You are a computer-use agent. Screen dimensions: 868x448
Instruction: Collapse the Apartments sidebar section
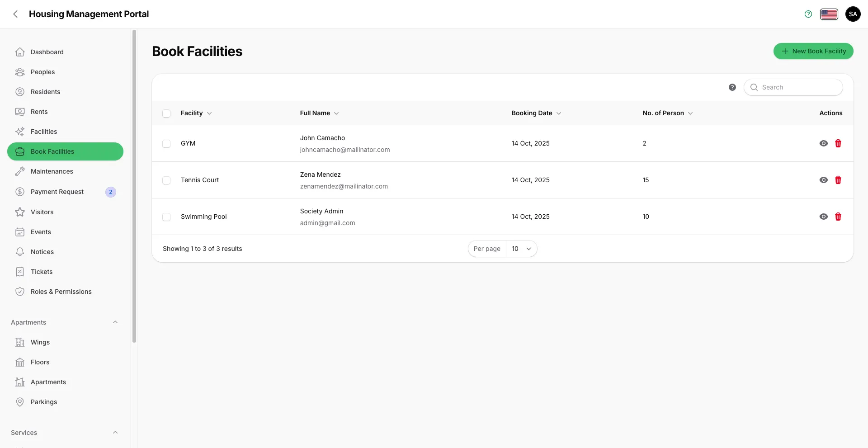point(115,322)
